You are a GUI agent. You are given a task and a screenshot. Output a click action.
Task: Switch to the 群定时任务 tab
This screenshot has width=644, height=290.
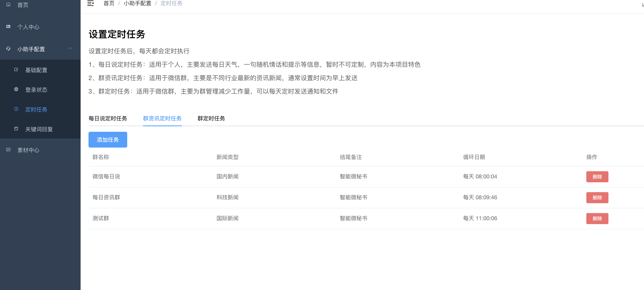click(x=211, y=119)
